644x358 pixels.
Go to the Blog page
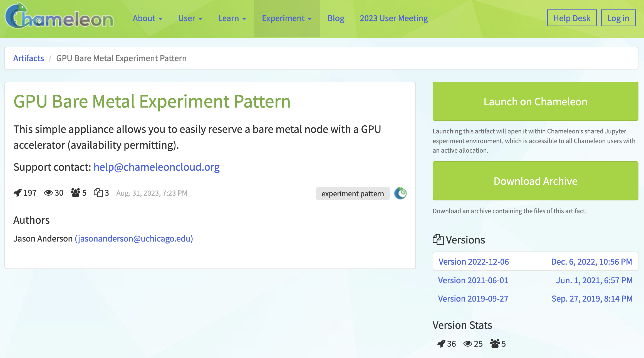(336, 18)
